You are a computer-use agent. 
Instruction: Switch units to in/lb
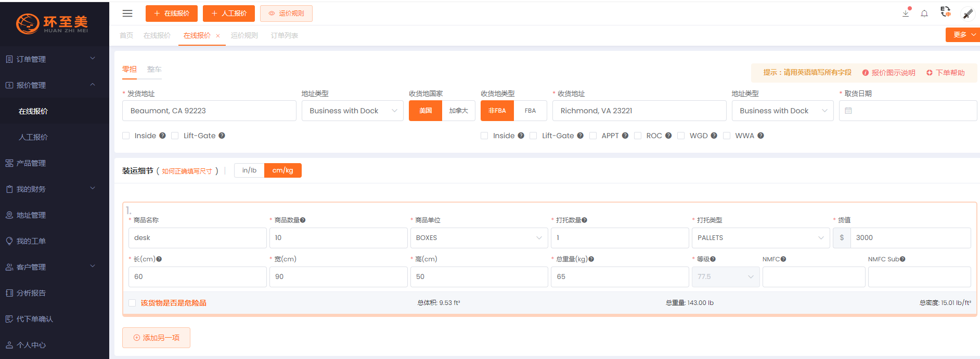pyautogui.click(x=249, y=170)
